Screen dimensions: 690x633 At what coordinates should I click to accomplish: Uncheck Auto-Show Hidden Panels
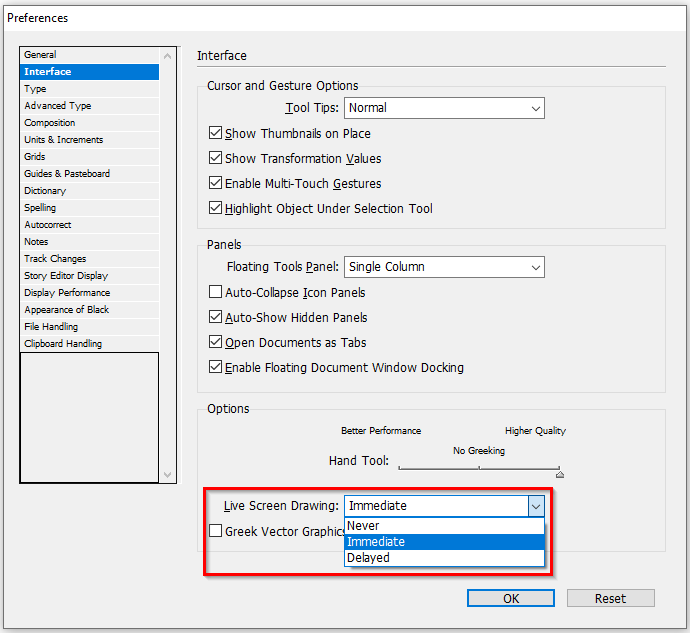215,317
